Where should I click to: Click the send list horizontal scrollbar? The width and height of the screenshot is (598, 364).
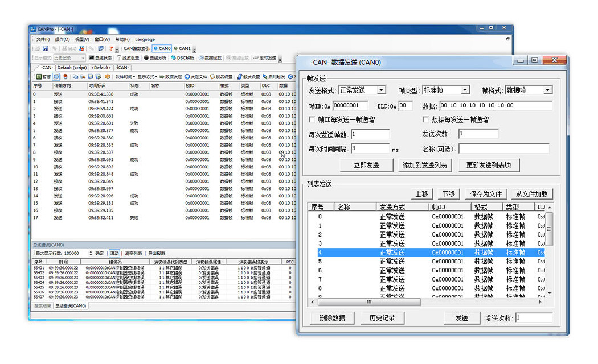[368, 303]
